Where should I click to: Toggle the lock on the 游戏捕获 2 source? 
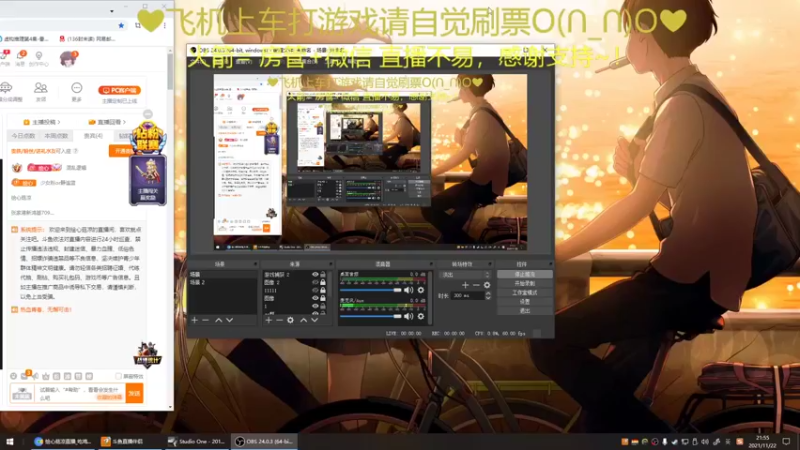coord(322,274)
